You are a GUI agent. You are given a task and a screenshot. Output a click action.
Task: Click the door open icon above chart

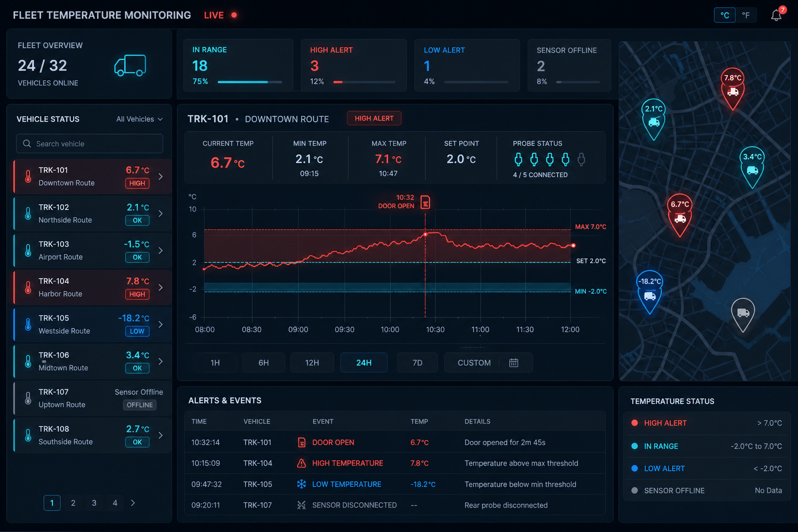(425, 202)
